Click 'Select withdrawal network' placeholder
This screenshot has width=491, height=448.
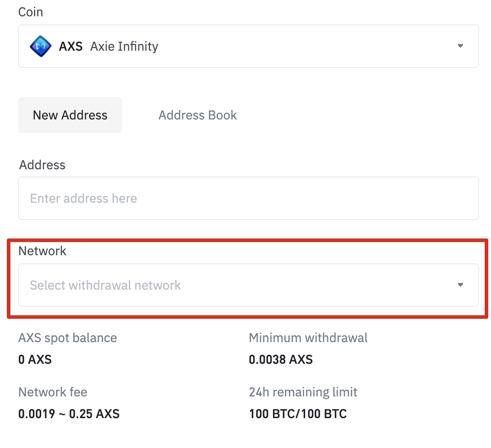coord(105,285)
